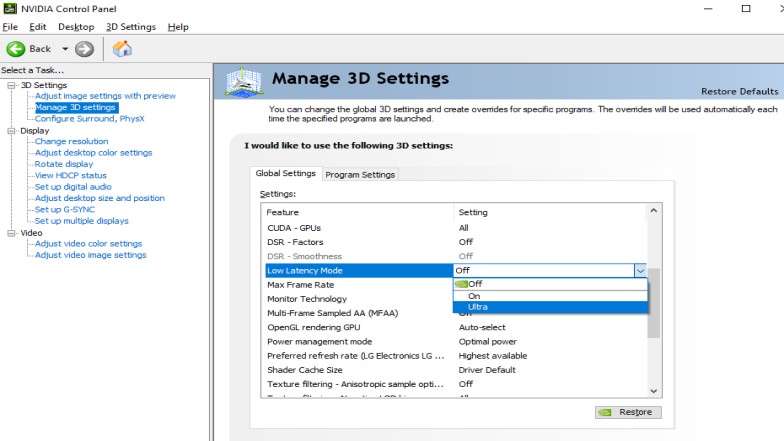The width and height of the screenshot is (784, 441).
Task: Collapse the Video tree node
Action: [x=11, y=233]
